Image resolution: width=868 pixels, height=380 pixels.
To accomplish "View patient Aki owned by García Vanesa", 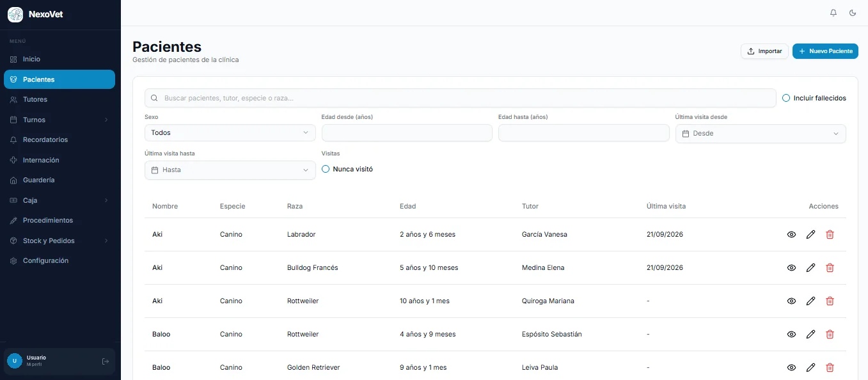I will pos(791,235).
